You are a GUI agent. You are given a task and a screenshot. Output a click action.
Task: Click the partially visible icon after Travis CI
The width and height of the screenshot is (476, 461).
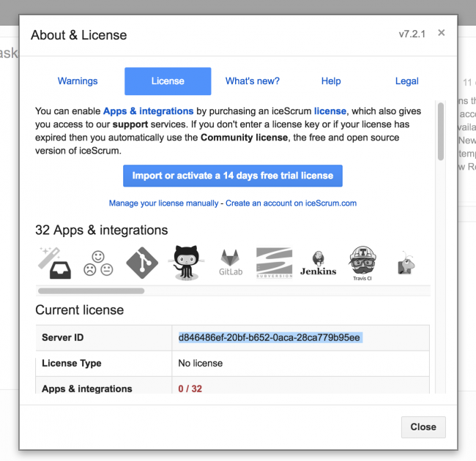click(405, 263)
